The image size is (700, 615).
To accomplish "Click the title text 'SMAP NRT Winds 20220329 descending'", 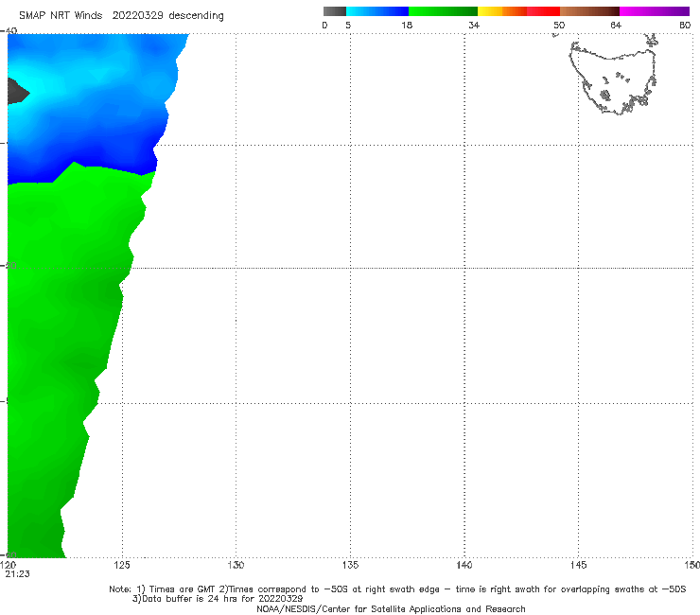I will [x=121, y=16].
